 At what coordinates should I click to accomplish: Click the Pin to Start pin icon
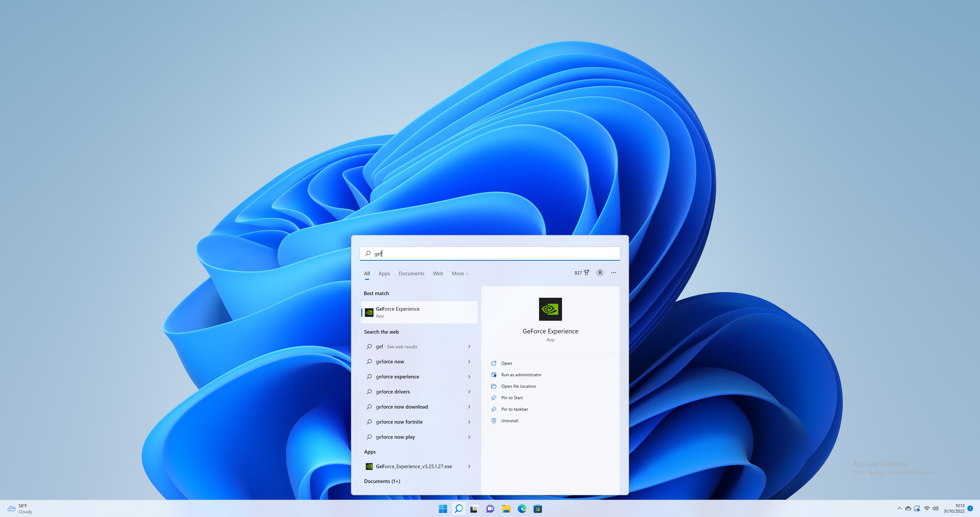(x=494, y=398)
